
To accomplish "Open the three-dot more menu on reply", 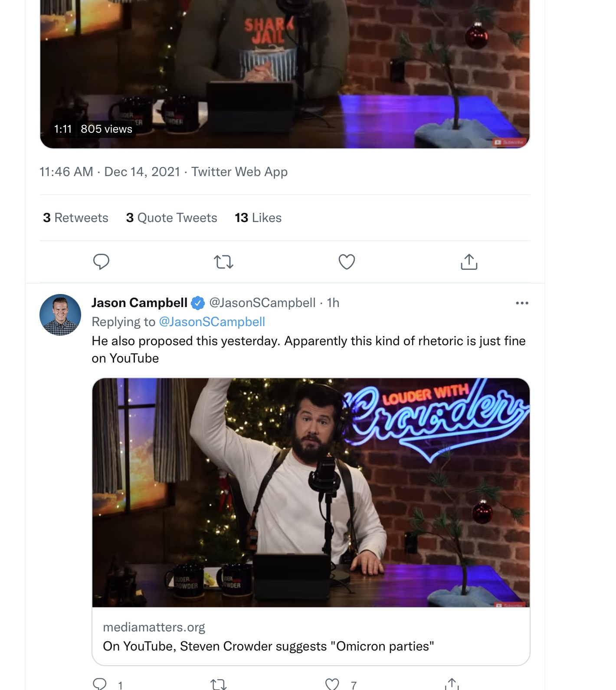I will tap(522, 303).
